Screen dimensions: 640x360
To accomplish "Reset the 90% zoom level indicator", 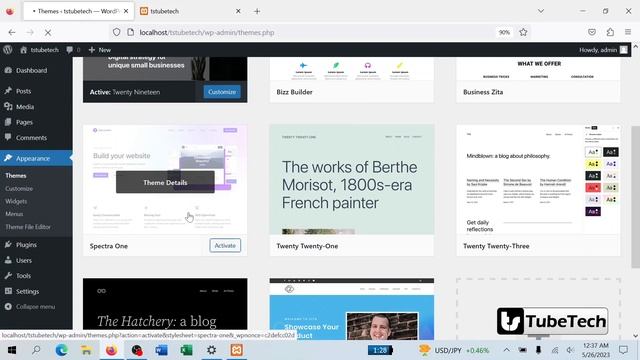I will click(504, 32).
